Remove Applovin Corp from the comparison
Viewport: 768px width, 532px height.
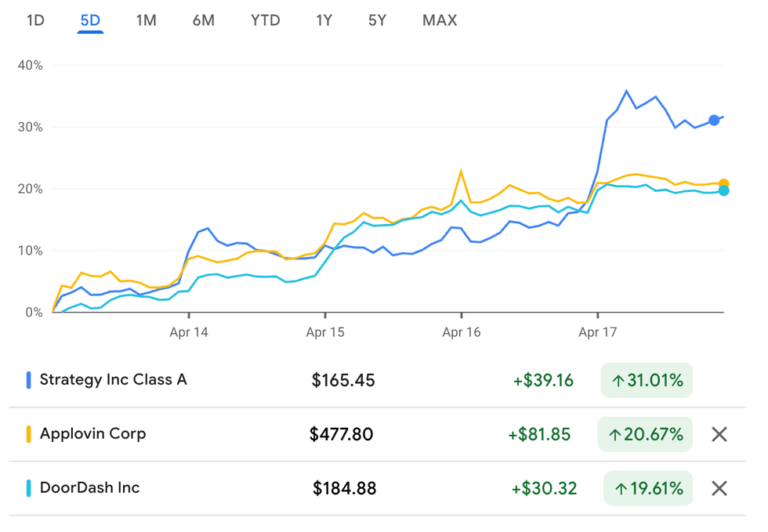coord(719,434)
